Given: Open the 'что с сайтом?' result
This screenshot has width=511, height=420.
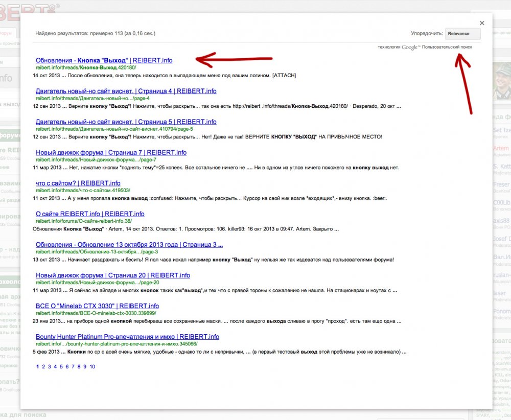Looking at the screenshot, I should (x=78, y=183).
